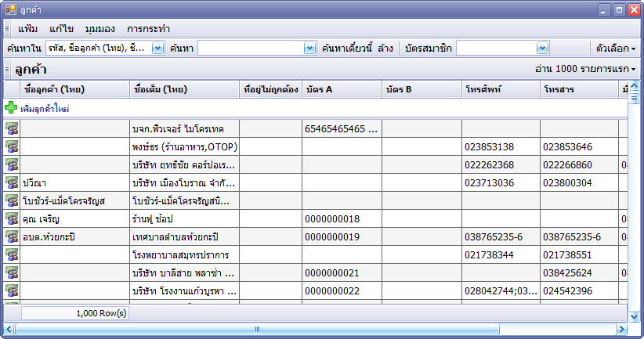Click the ล้าง clear button
This screenshot has height=339, width=644.
coord(385,49)
